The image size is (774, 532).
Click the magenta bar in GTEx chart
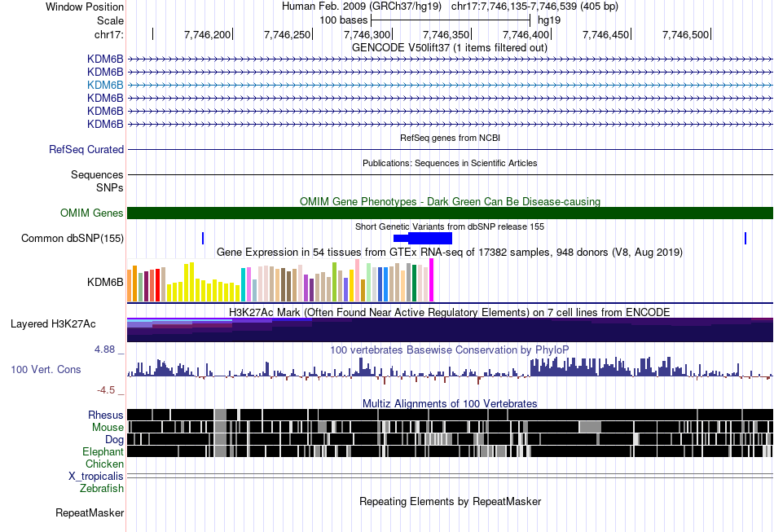tap(432, 280)
